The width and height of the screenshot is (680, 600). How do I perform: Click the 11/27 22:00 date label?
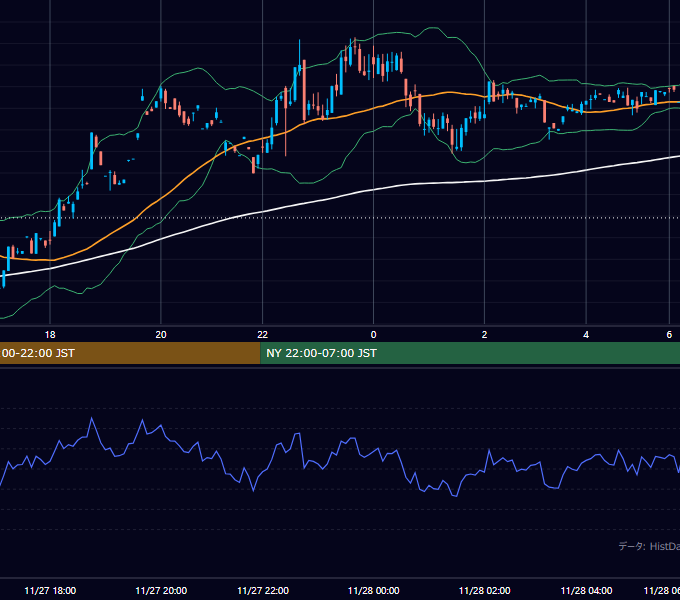coord(263,590)
